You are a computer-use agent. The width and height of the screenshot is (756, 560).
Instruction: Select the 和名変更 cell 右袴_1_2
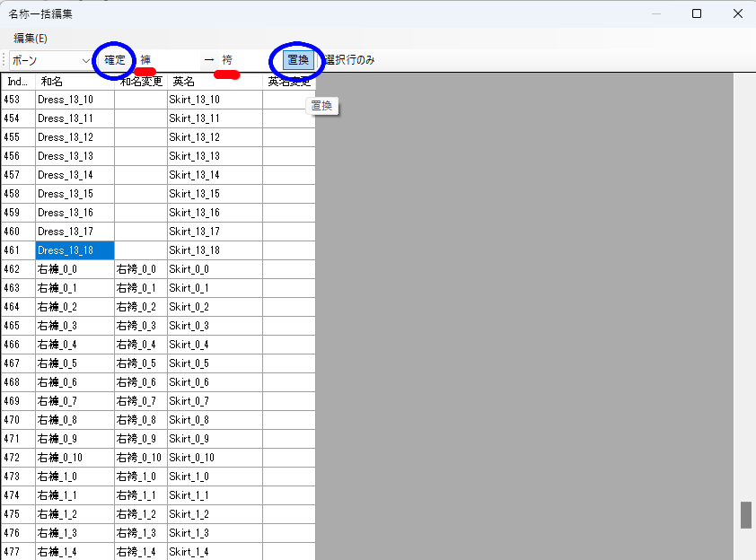[x=141, y=514]
